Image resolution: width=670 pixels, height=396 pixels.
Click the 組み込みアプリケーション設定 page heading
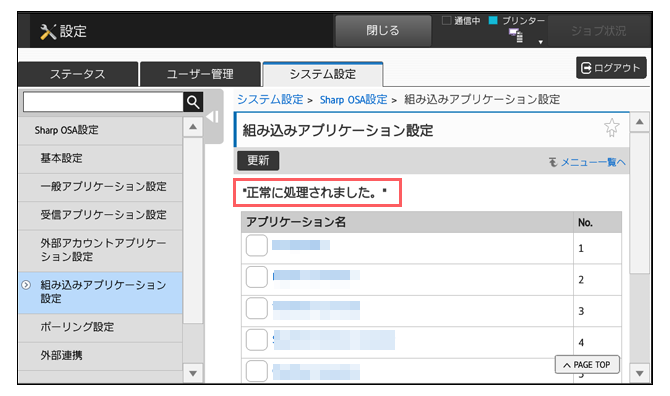(x=338, y=130)
